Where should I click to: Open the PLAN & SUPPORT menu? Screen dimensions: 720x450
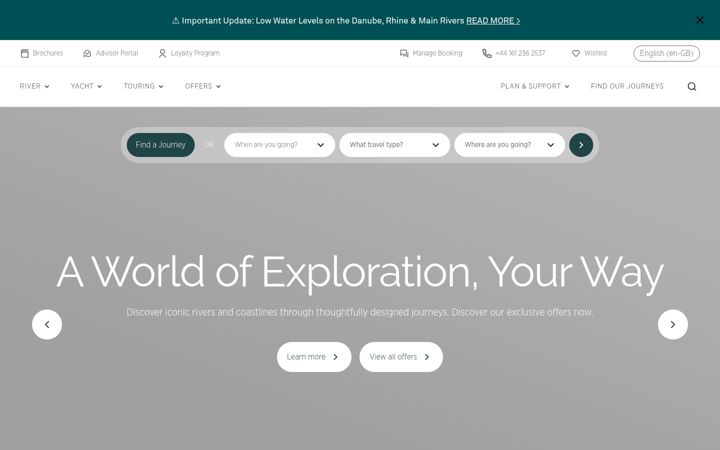pos(535,86)
